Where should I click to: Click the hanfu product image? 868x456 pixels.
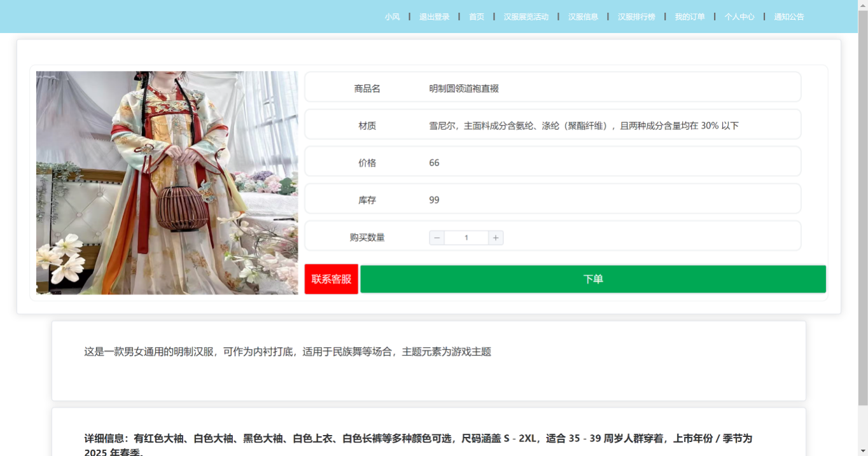[167, 183]
